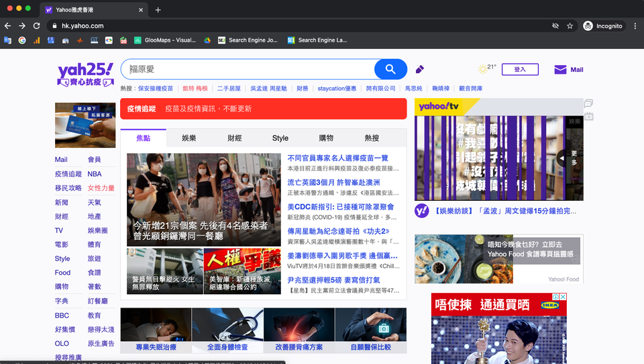Open 女性力量 in left sidebar

tap(101, 188)
